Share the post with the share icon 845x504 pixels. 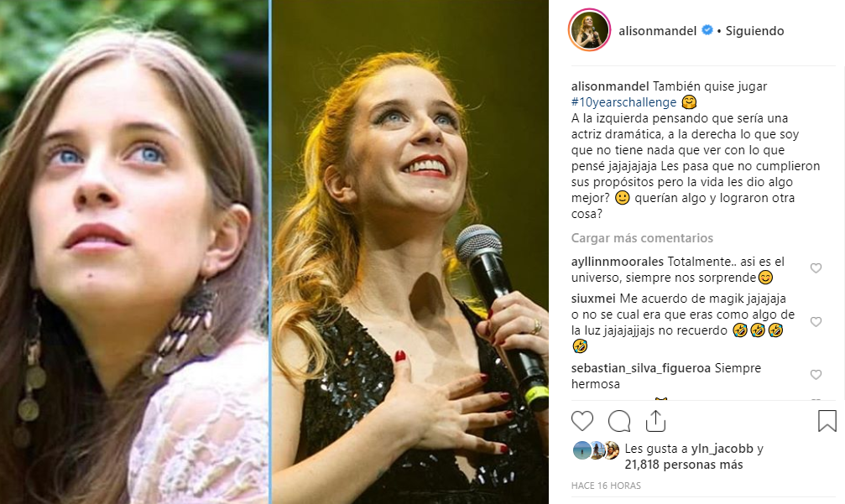tap(655, 420)
